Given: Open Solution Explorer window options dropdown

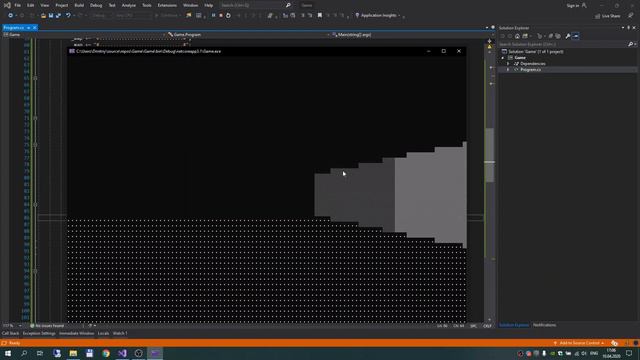Looking at the screenshot, I should [623, 28].
